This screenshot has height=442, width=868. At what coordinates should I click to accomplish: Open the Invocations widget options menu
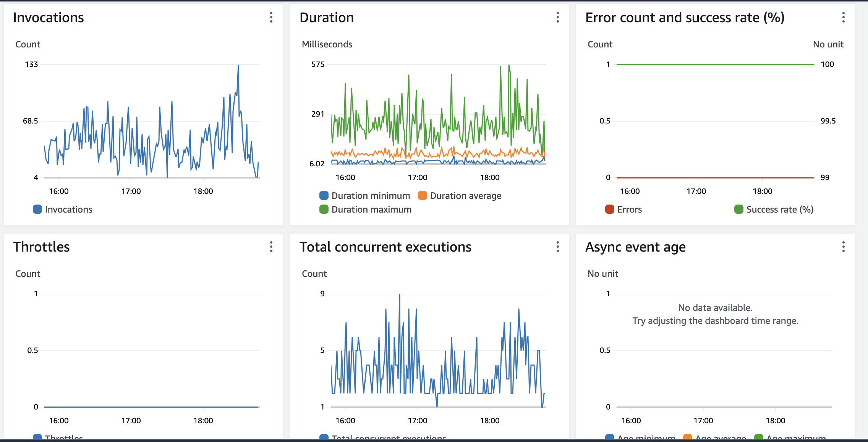[271, 18]
